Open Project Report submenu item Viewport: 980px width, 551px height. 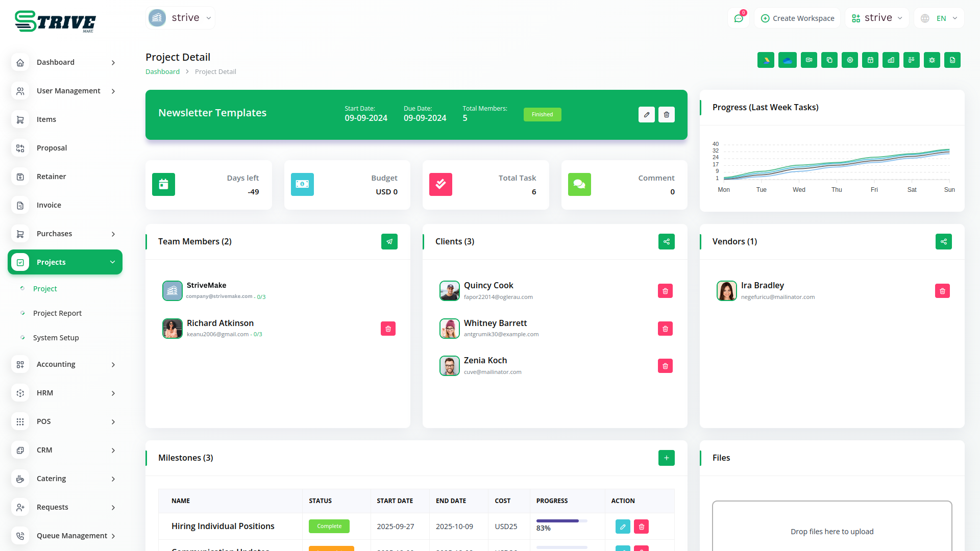pos(57,313)
